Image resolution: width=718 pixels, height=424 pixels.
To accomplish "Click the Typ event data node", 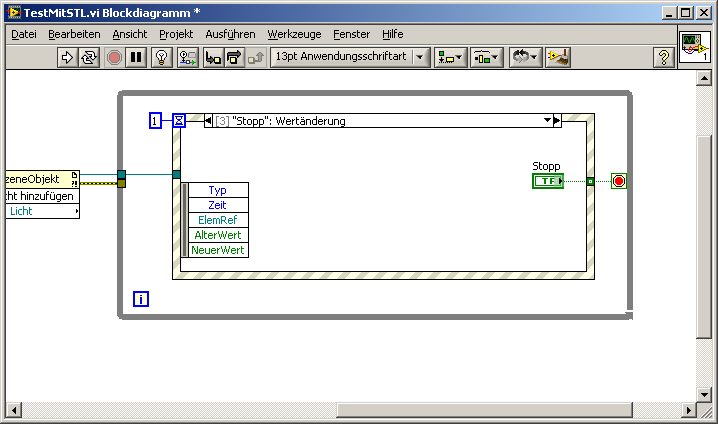I will click(218, 190).
